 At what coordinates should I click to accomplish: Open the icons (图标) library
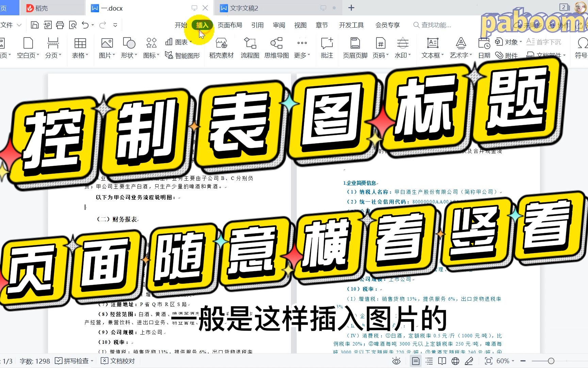(x=151, y=48)
